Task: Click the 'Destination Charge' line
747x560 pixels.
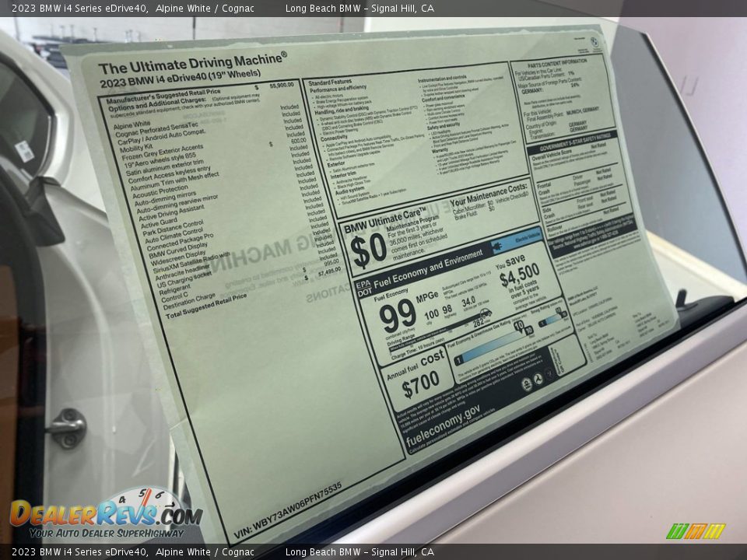Action: coord(189,302)
